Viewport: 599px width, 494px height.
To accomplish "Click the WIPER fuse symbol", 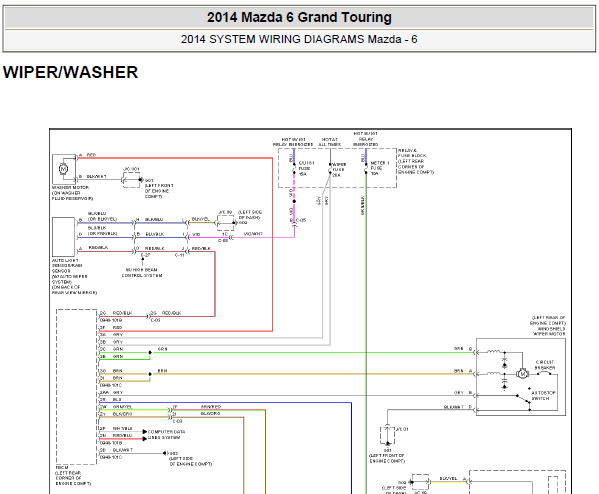I will click(x=330, y=168).
